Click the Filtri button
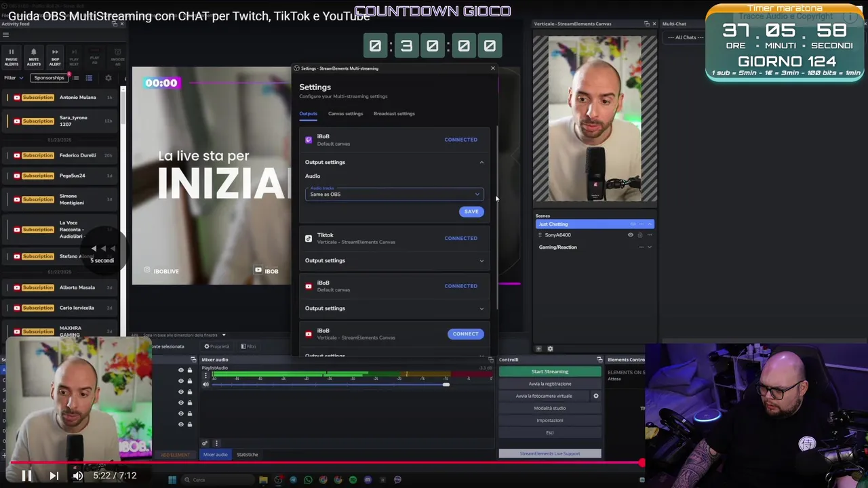868x488 pixels. pyautogui.click(x=249, y=346)
